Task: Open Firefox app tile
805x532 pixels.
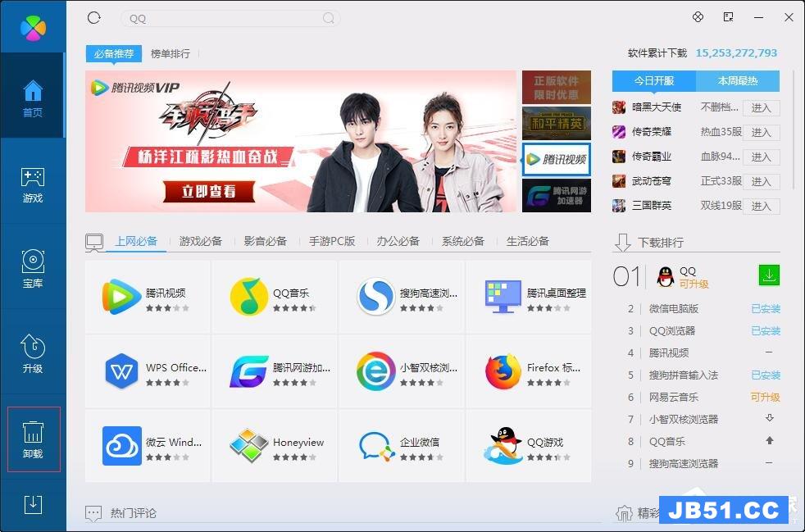Action: 529,371
